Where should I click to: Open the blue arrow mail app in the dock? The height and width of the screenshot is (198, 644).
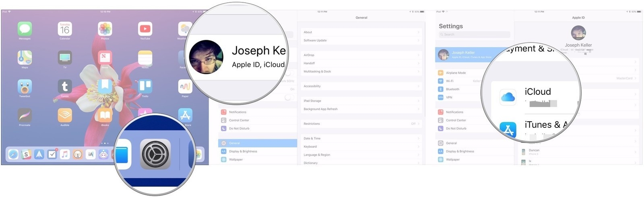[x=39, y=154]
